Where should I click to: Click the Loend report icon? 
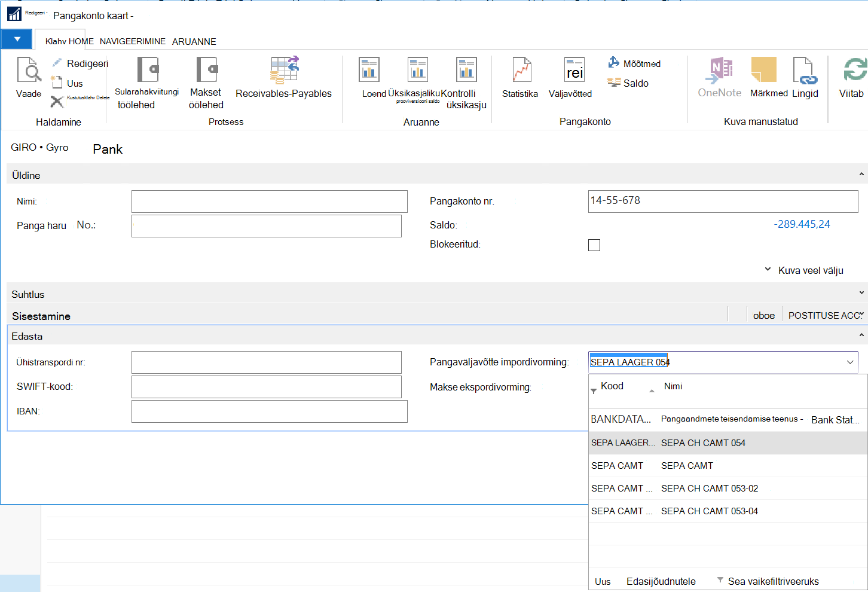point(369,69)
